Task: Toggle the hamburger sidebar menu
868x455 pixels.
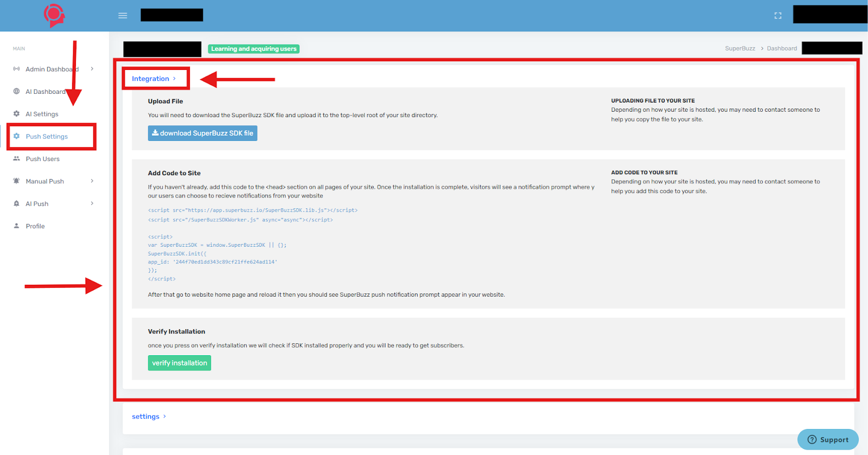Action: pos(123,15)
